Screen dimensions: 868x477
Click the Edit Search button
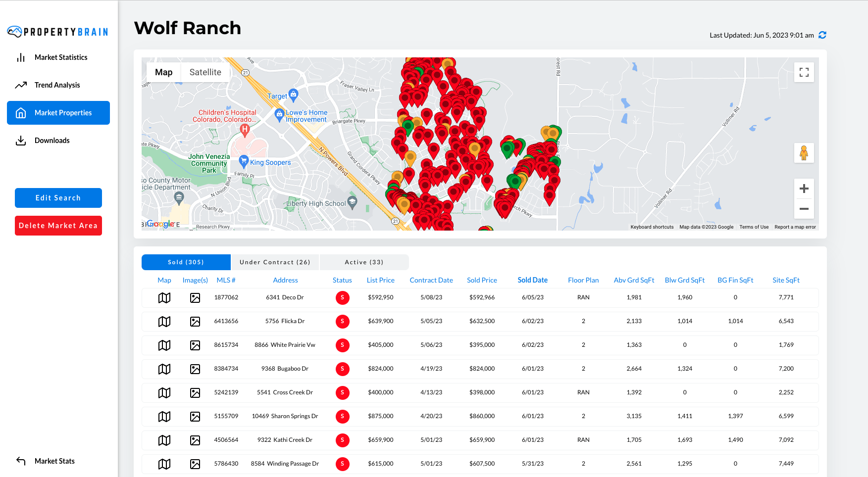pos(58,198)
